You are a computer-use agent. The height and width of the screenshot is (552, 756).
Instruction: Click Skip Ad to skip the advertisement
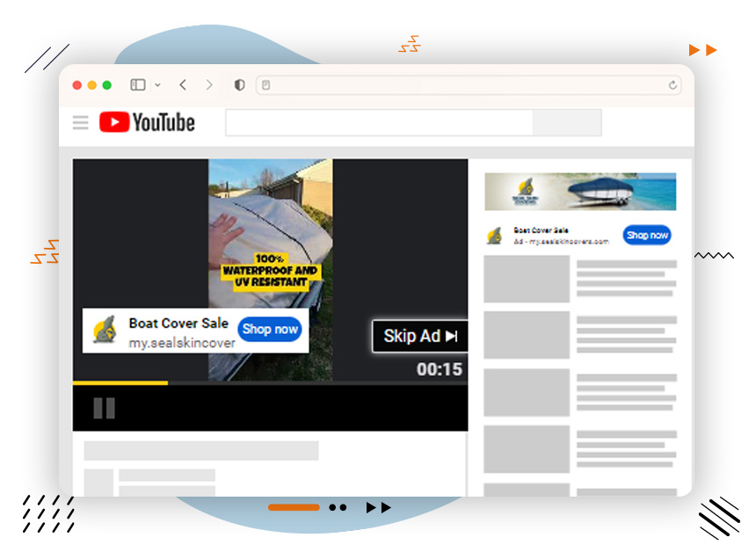pyautogui.click(x=420, y=336)
